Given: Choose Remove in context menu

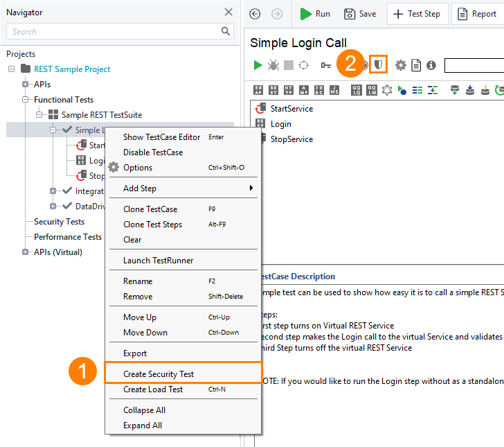Looking at the screenshot, I should tap(183, 297).
